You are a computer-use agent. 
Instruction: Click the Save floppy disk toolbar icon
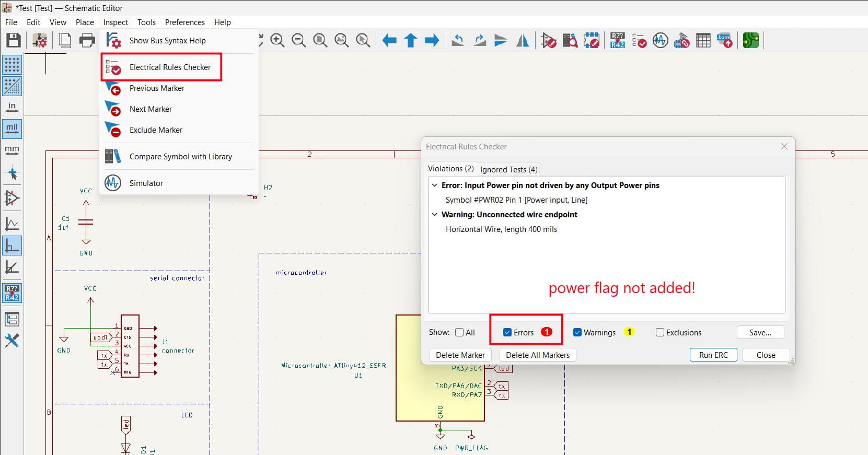click(x=13, y=40)
